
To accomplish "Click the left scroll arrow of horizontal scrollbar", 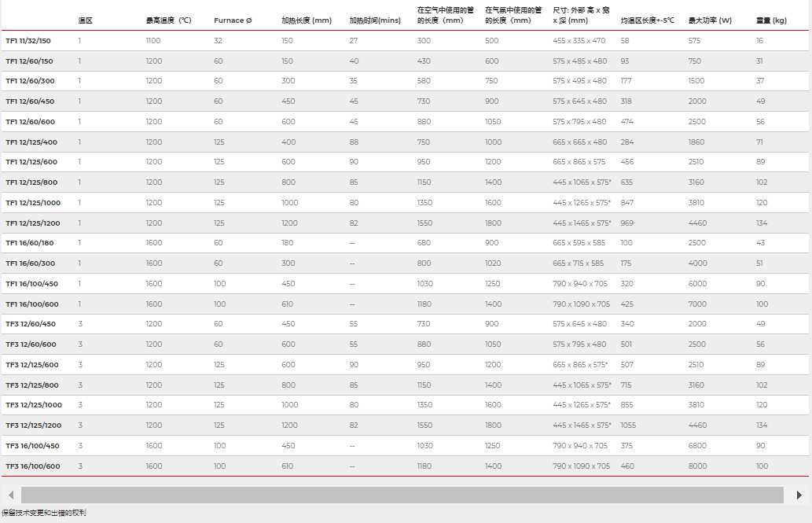I will pyautogui.click(x=11, y=495).
